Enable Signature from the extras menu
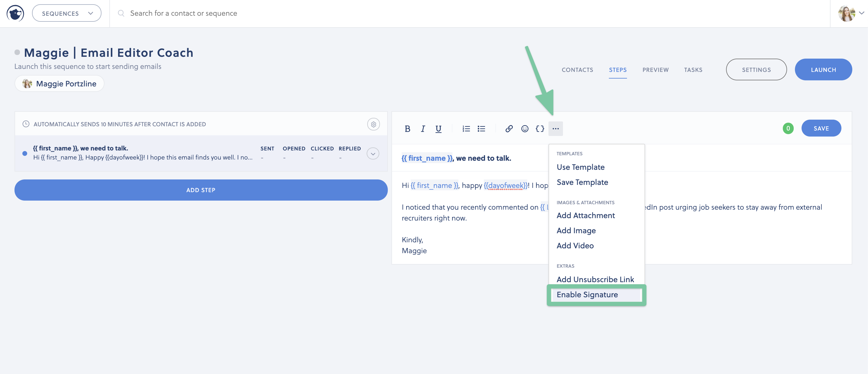 [x=587, y=295]
